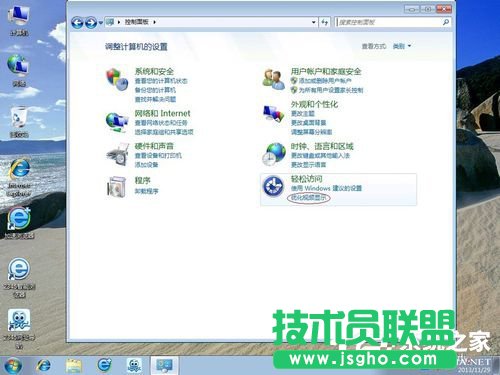This screenshot has width=500, height=375.
Task: Click 更改键盘或其他输入法 link
Action: [x=320, y=155]
